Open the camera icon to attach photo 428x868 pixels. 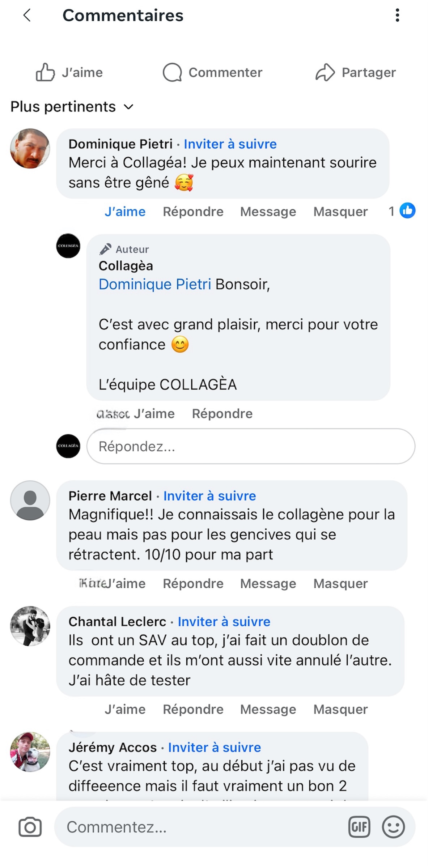tap(30, 827)
